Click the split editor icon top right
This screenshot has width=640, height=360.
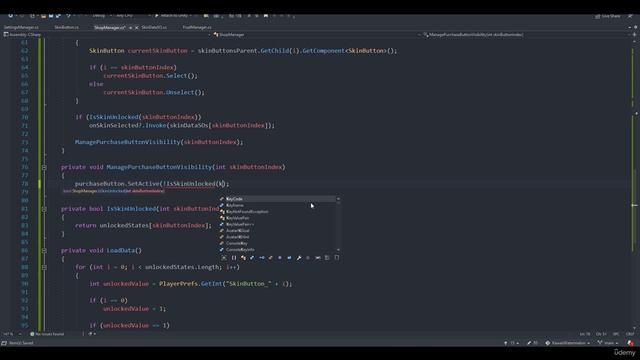pos(634,35)
